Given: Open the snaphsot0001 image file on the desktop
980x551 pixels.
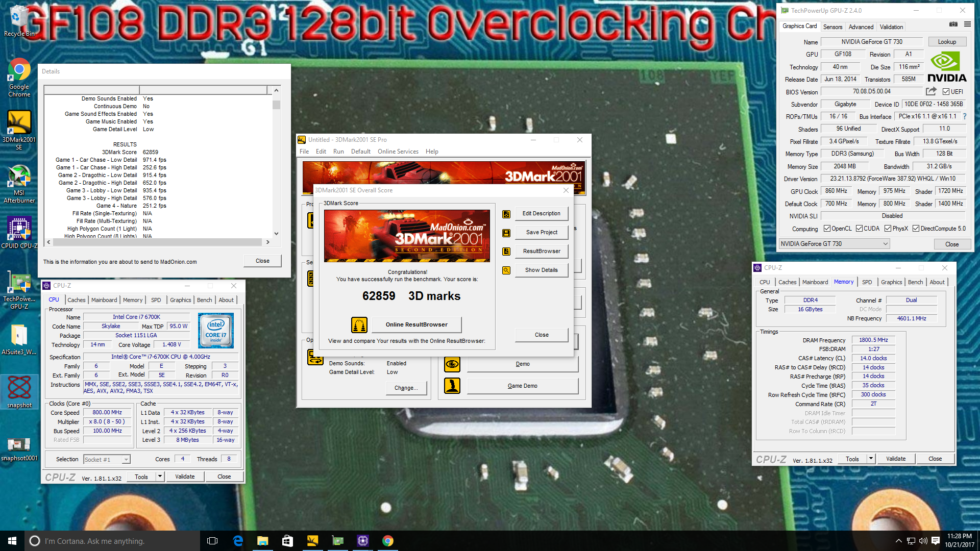Looking at the screenshot, I should click(x=19, y=449).
